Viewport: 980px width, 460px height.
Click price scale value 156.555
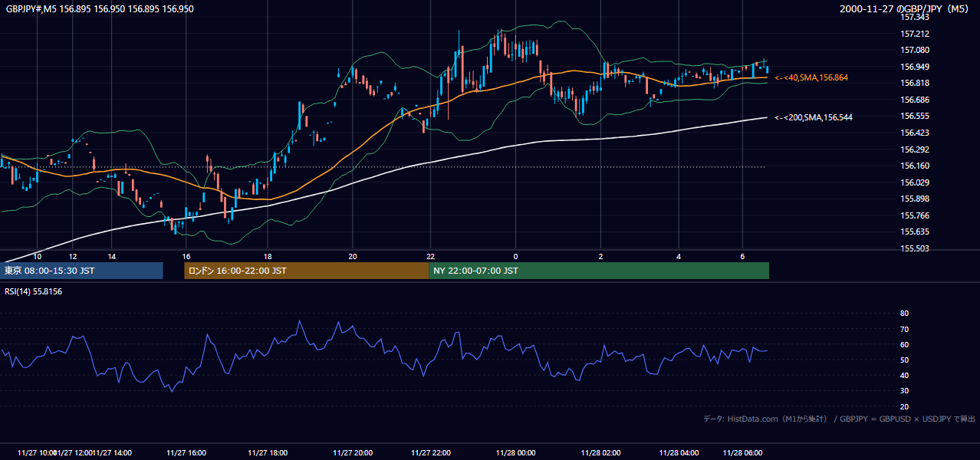[915, 116]
